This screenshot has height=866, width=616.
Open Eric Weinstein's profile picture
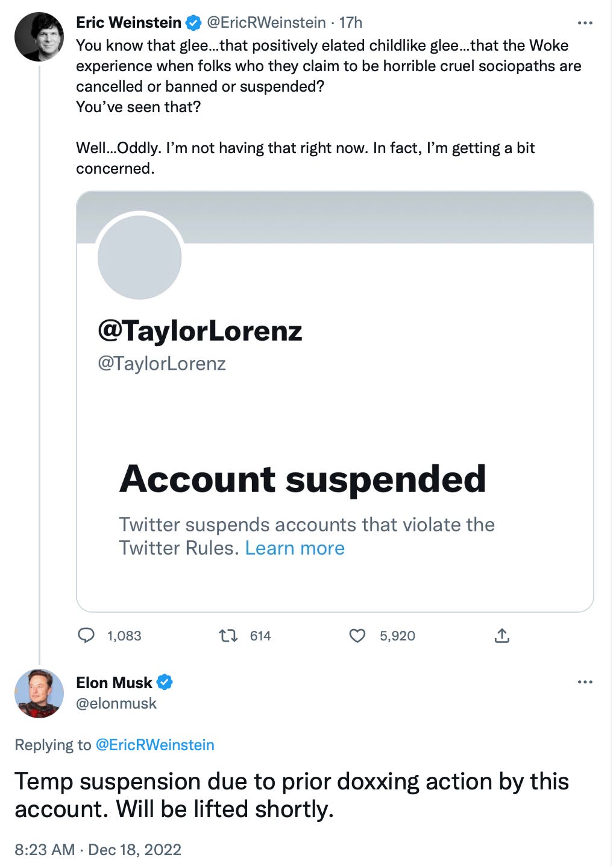[x=39, y=37]
